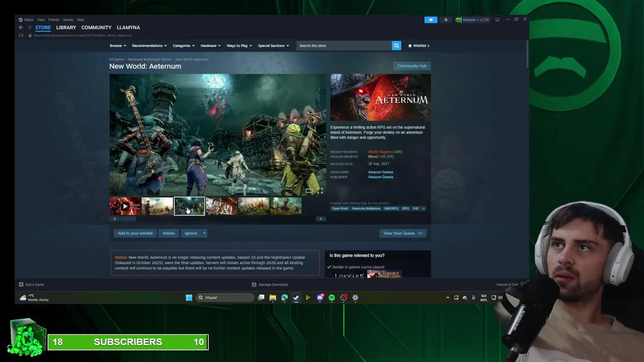
Task: Click the Amazon Games developer link
Action: pos(380,172)
